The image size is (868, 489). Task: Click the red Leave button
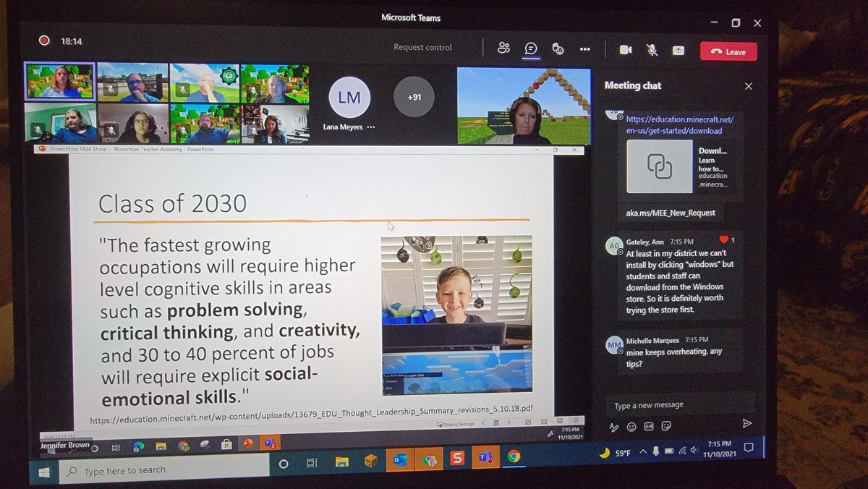coord(728,51)
